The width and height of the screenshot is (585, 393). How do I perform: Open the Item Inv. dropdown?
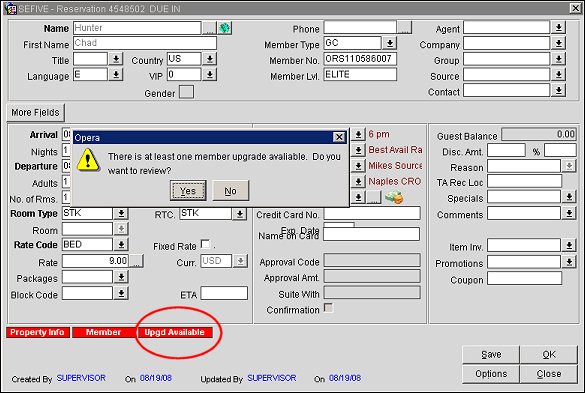(569, 245)
